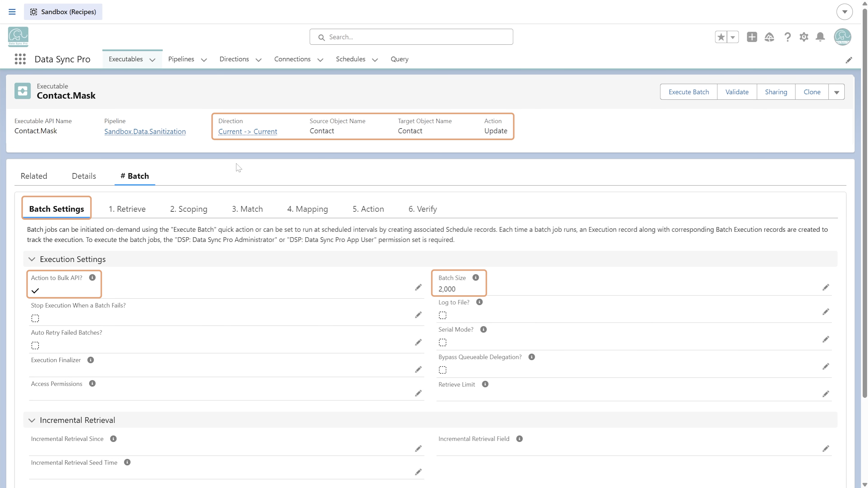
Task: Show info tooltip for Log to File
Action: (x=479, y=302)
